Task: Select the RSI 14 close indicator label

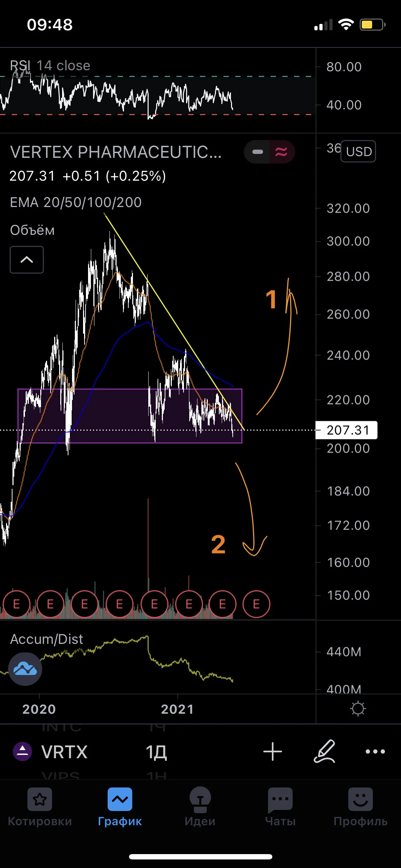Action: 50,66
